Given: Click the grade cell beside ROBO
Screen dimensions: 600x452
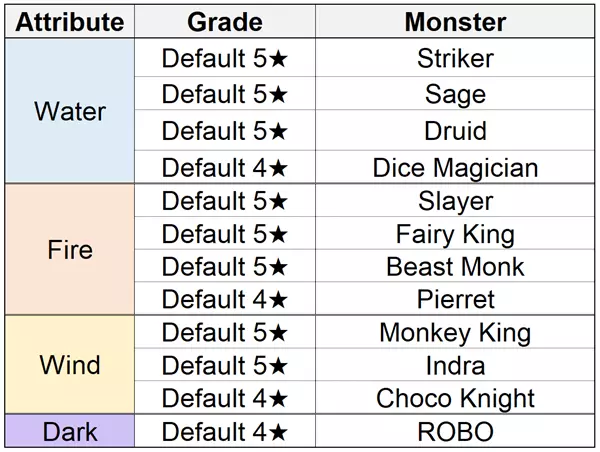Looking at the screenshot, I should [225, 432].
